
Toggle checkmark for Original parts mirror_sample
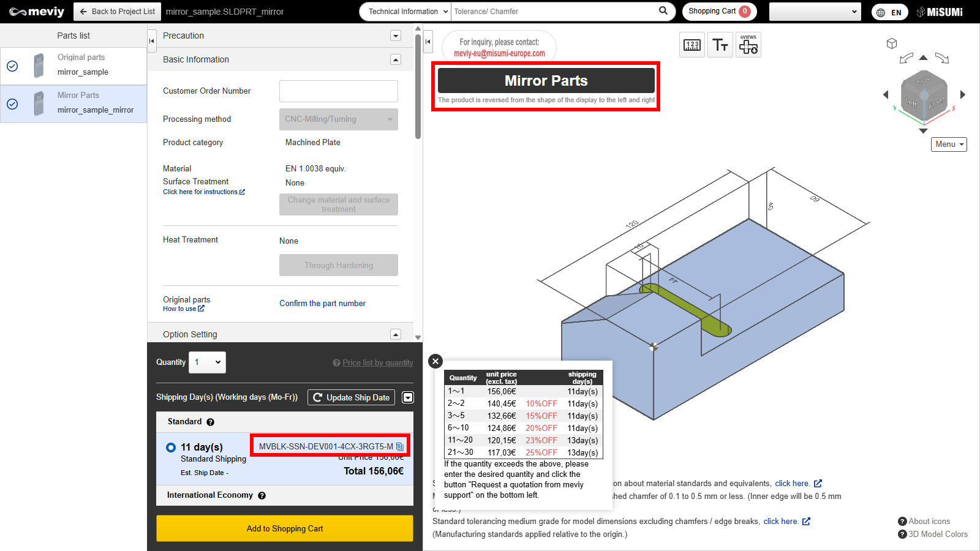coord(12,66)
